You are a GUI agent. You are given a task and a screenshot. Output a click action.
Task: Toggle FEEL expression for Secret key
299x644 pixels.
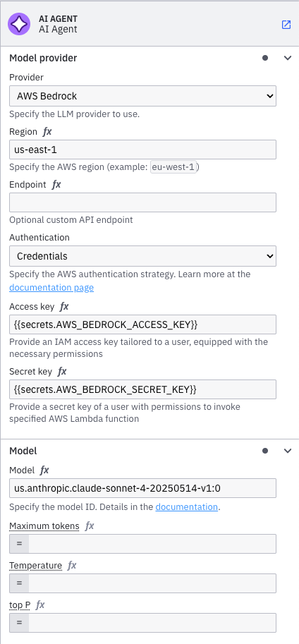[x=62, y=372]
